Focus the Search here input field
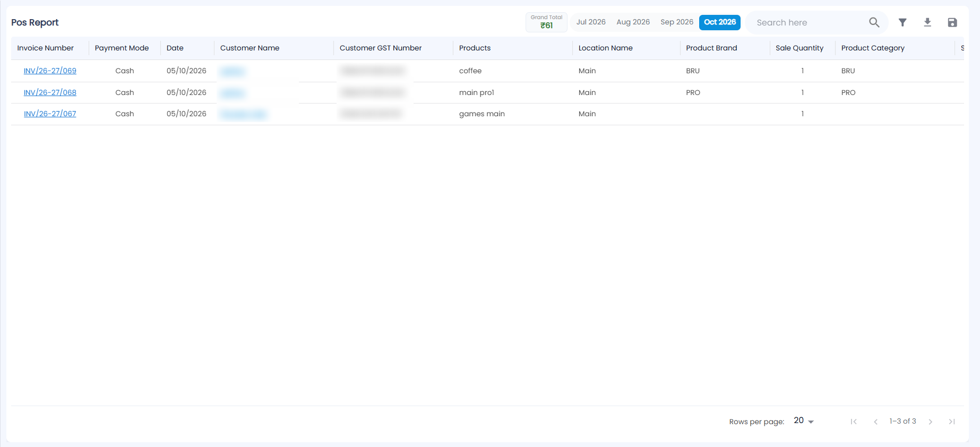 click(x=810, y=22)
